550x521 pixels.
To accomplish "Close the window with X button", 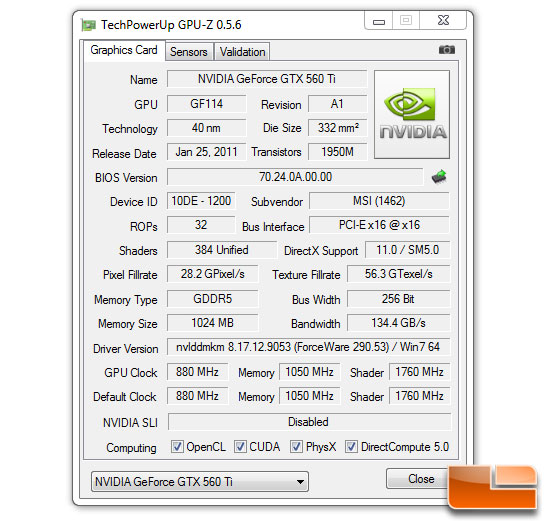I will click(443, 21).
